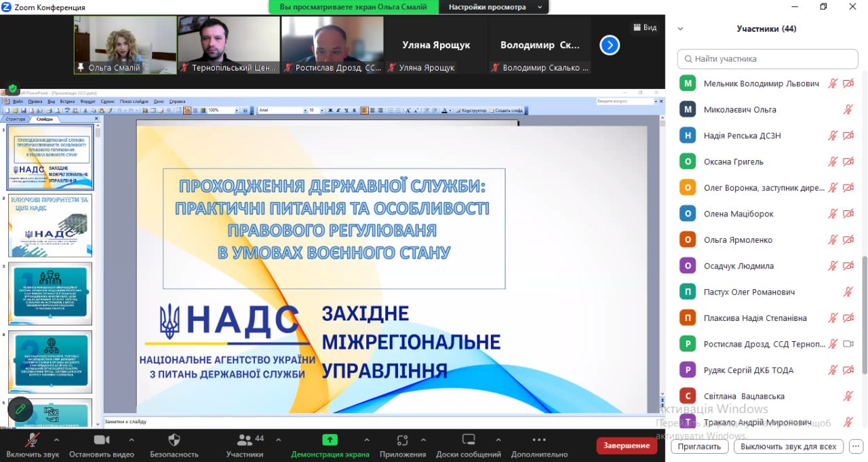Toggle muted microphone for Мельник Володимир Львович
This screenshot has height=462, width=868.
point(833,83)
